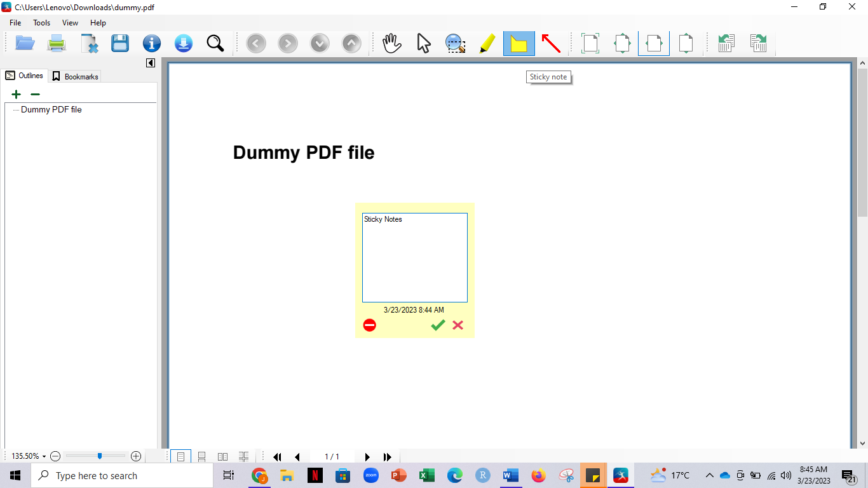
Task: Select the Hand pan tool
Action: point(392,43)
